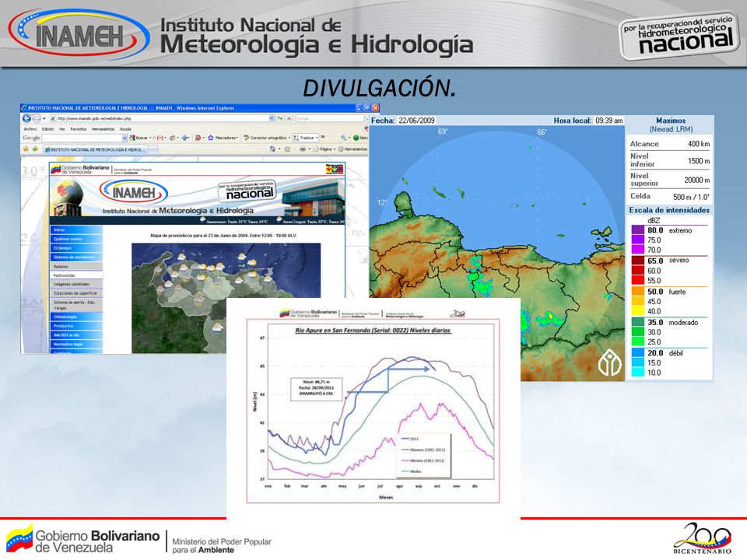Open the Ayuda menu
This screenshot has height=560, width=747.
tap(125, 129)
